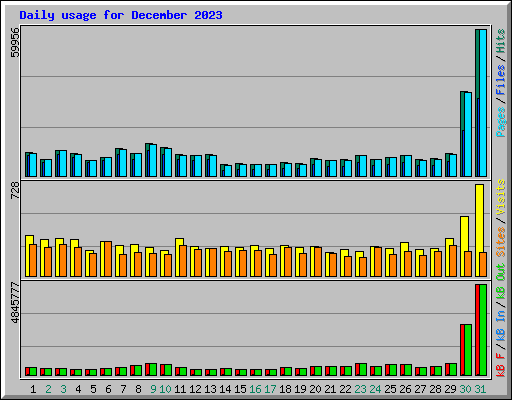Click day label 19 on the x-axis
Screen dimensions: 512x400
point(300,389)
